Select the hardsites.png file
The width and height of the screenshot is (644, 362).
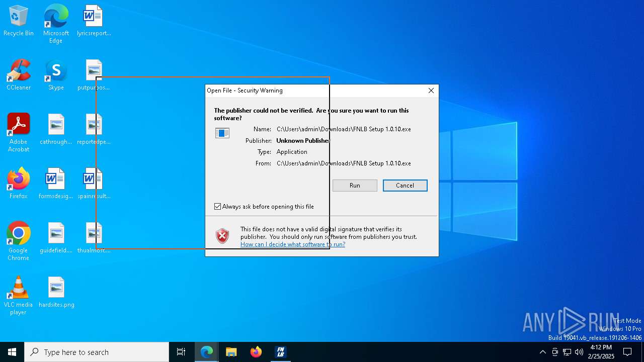[x=56, y=292]
